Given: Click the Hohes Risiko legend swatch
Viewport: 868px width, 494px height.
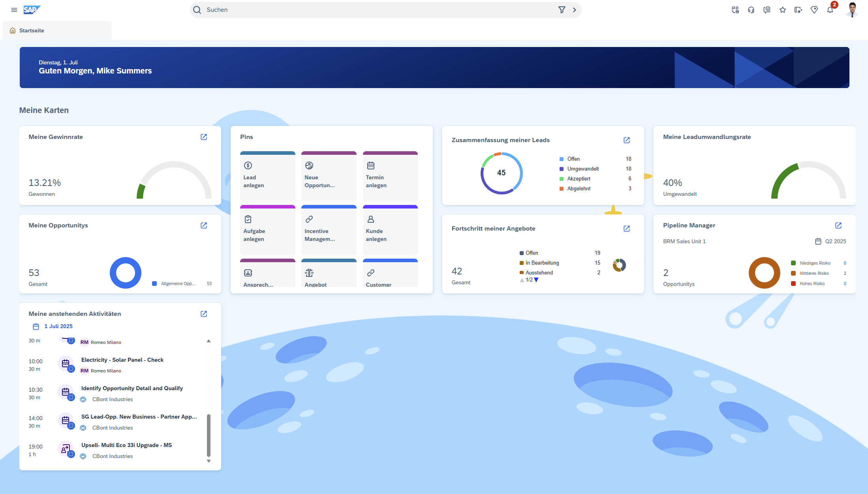Looking at the screenshot, I should pos(793,284).
